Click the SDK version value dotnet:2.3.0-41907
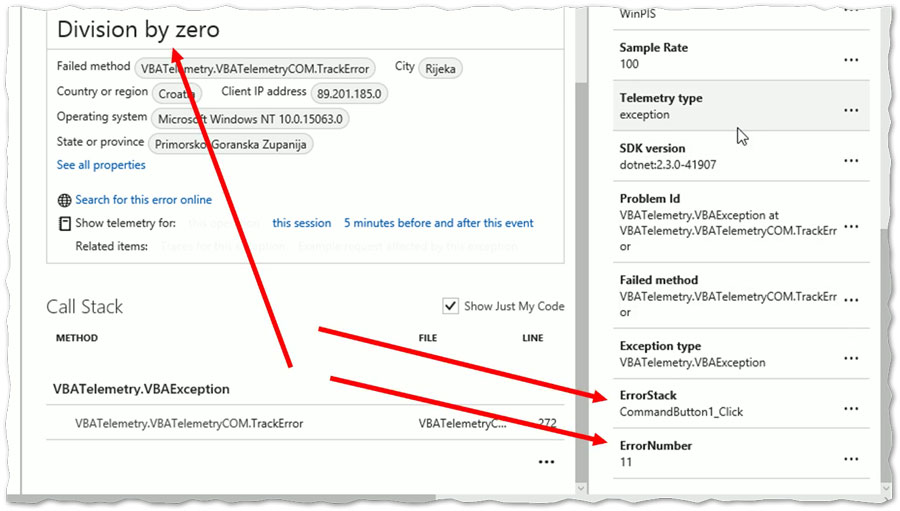 tap(668, 165)
